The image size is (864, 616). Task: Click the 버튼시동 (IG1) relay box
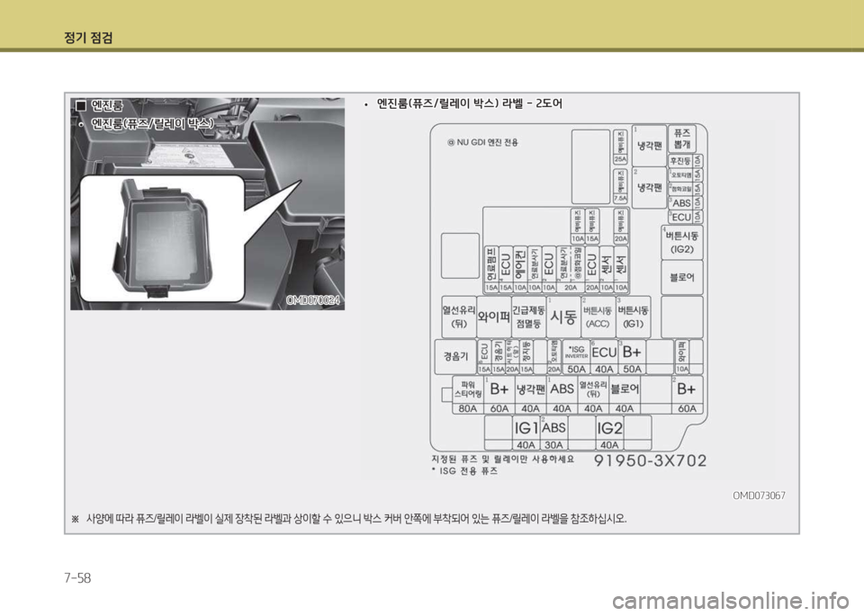[x=633, y=317]
